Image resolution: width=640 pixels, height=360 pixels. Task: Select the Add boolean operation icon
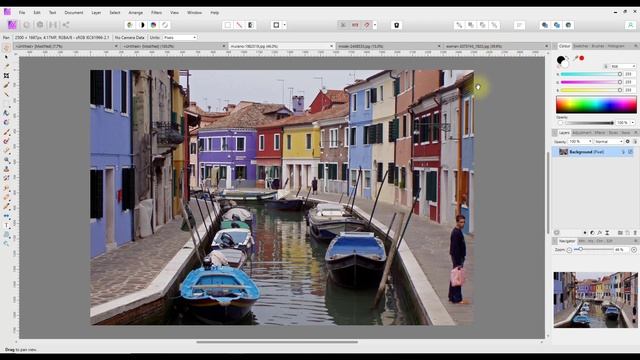544,25
